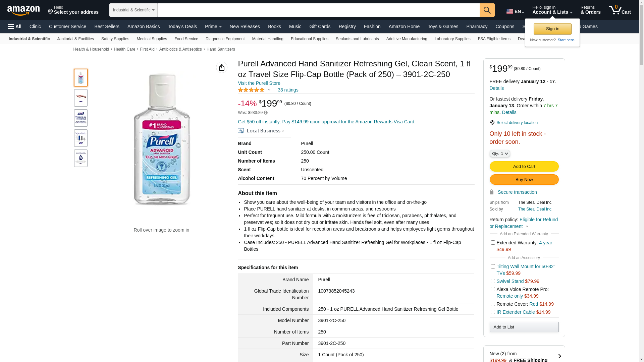Viewport: 644px width, 362px height.
Task: Visit the Purell Store link
Action: click(259, 83)
